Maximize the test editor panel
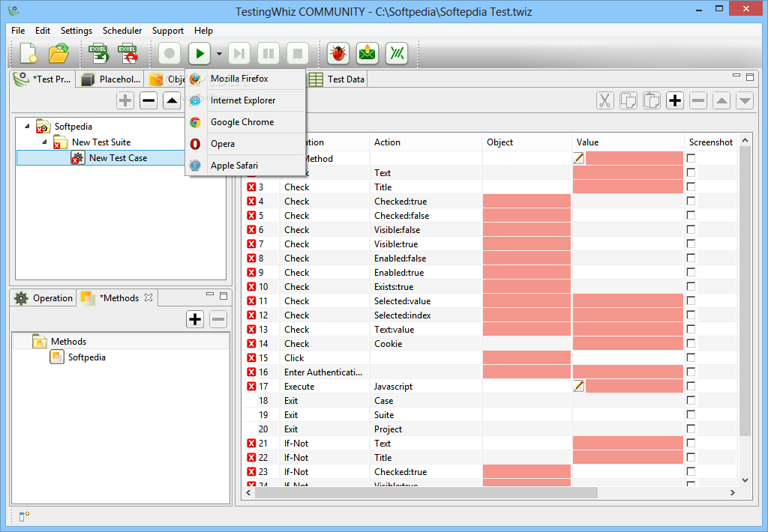Viewport: 768px width, 532px height. coord(750,77)
